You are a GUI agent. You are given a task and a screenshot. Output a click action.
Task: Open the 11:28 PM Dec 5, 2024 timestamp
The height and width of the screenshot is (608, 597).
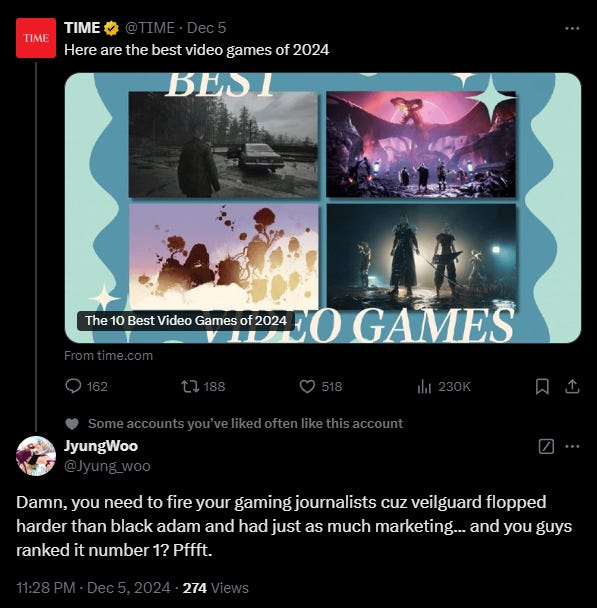coord(93,588)
